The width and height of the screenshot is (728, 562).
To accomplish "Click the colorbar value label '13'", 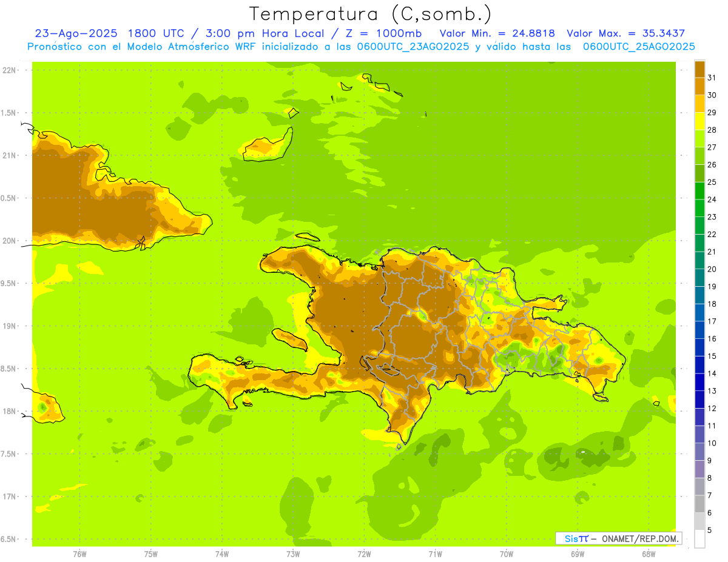I will pos(712,391).
